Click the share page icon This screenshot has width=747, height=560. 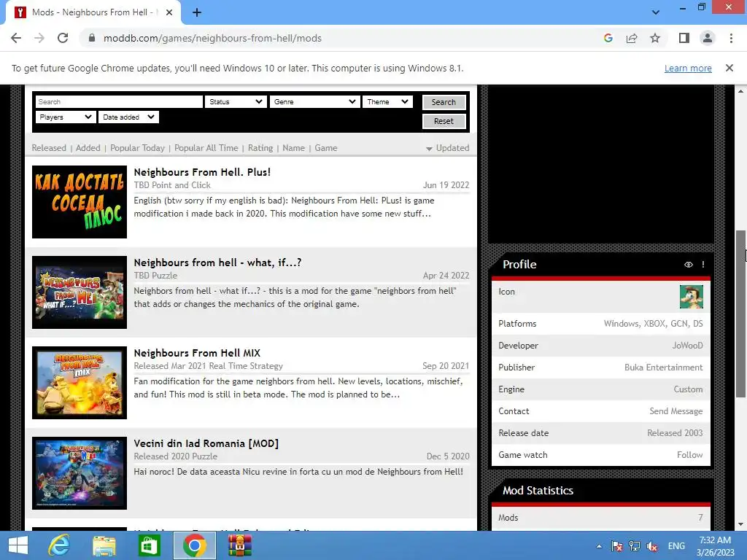(632, 38)
